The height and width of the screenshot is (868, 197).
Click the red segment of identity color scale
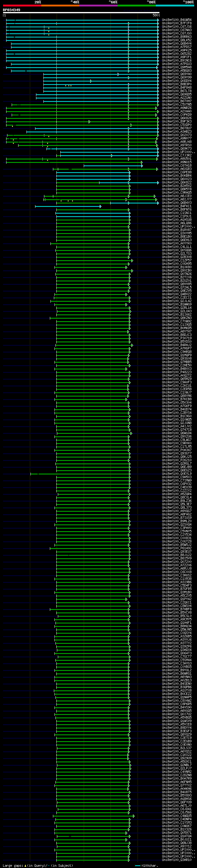22,6
